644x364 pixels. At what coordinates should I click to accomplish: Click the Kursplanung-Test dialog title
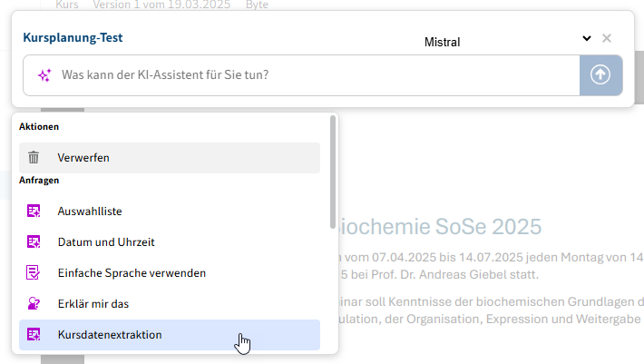pyautogui.click(x=73, y=37)
